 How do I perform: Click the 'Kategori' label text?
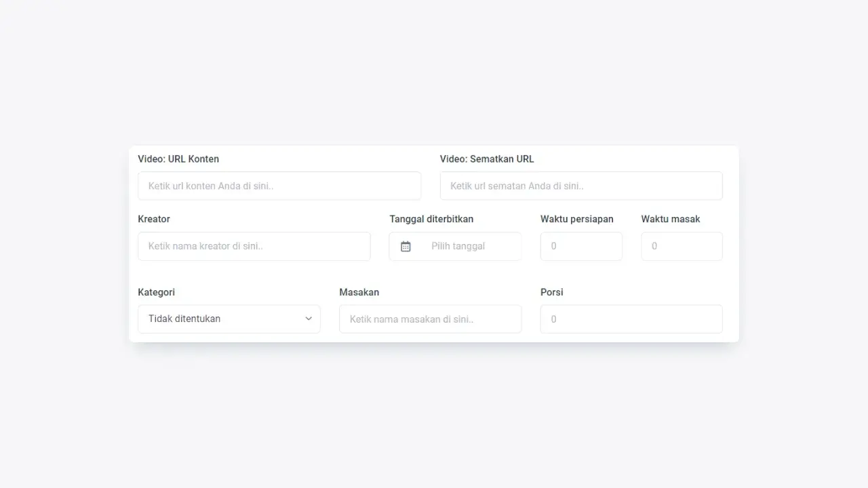pyautogui.click(x=156, y=292)
